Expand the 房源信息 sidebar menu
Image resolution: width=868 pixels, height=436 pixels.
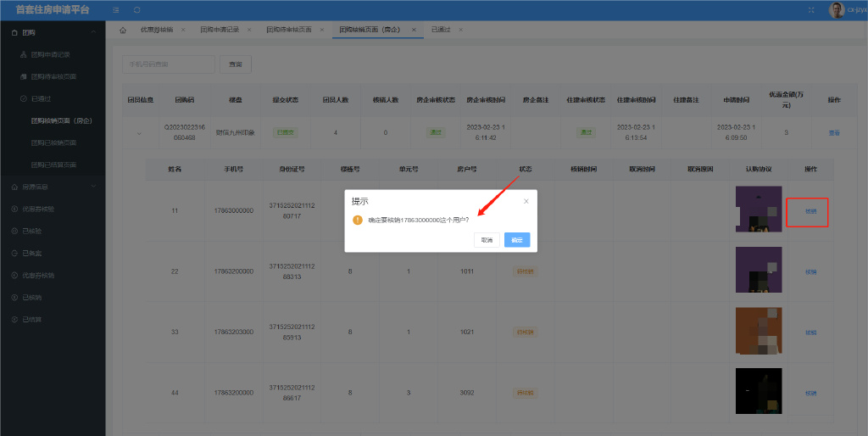pyautogui.click(x=93, y=187)
